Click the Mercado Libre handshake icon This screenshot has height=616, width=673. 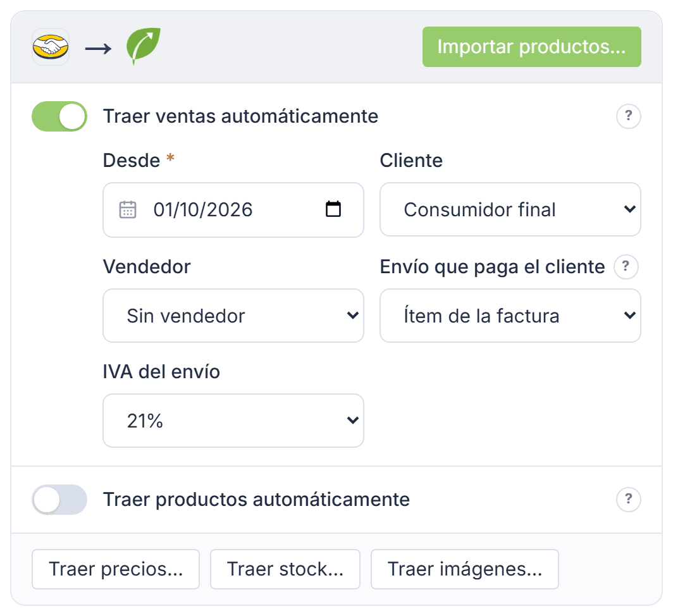[51, 47]
